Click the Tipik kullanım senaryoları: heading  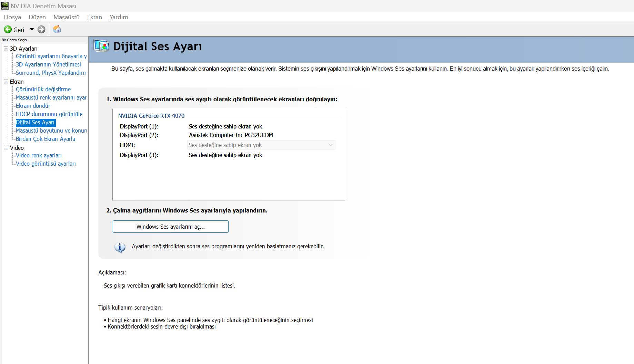[x=131, y=308]
